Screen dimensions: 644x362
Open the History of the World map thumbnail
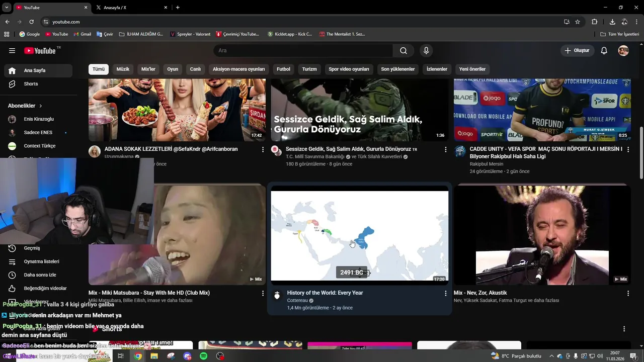[360, 235]
